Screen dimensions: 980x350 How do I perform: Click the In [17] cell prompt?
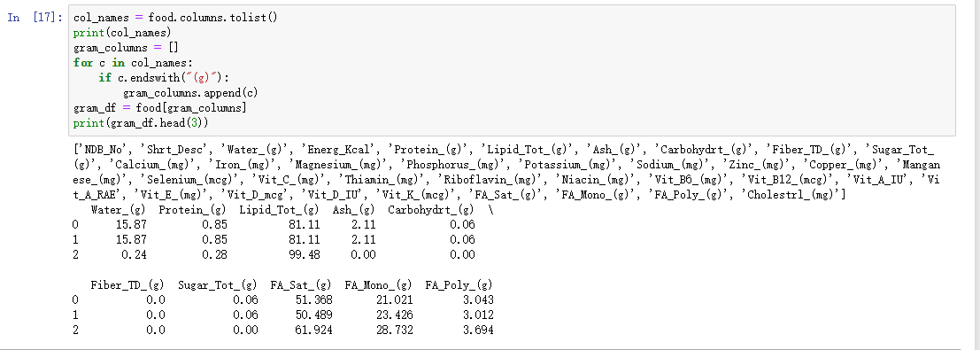point(35,18)
